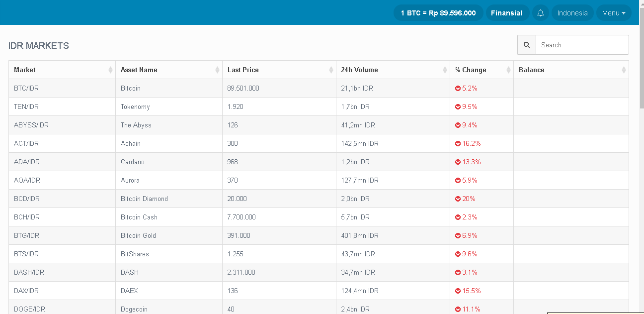Image resolution: width=644 pixels, height=314 pixels.
Task: Click the 2.311.000 last price value
Action: (241, 272)
